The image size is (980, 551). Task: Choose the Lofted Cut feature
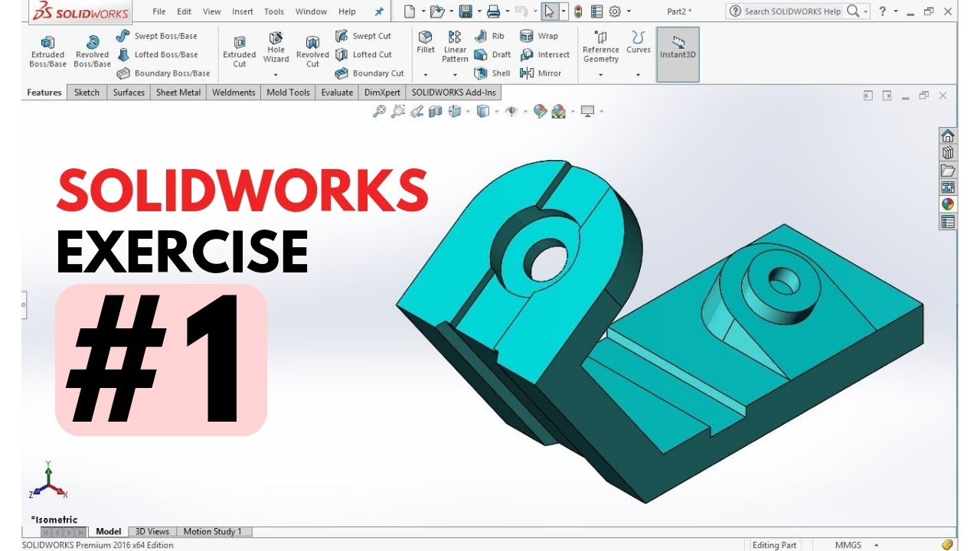tap(364, 54)
